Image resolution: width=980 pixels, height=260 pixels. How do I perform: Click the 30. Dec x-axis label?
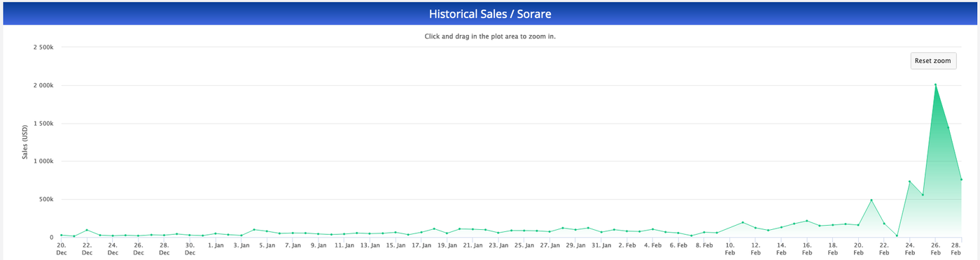[x=190, y=249]
